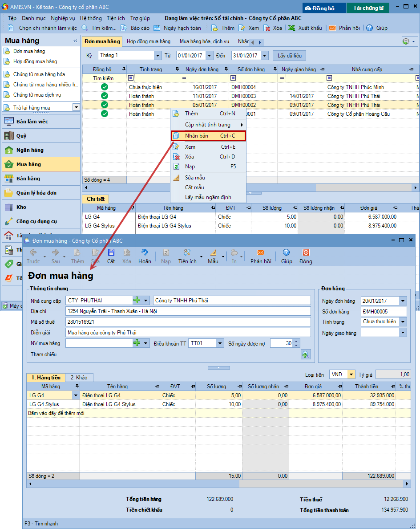Screen dimensions: 420x529
Task: Click the Tham chiếu add reference icon
Action: coord(306,354)
